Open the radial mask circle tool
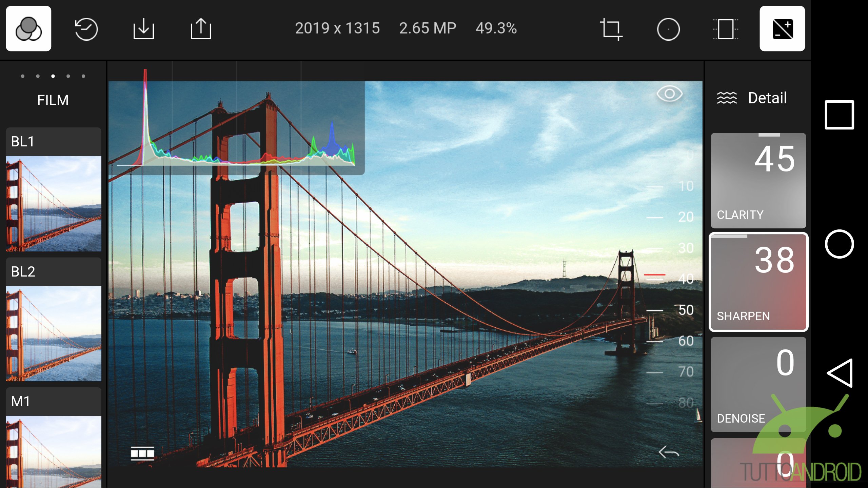Image resolution: width=868 pixels, height=488 pixels. [668, 29]
